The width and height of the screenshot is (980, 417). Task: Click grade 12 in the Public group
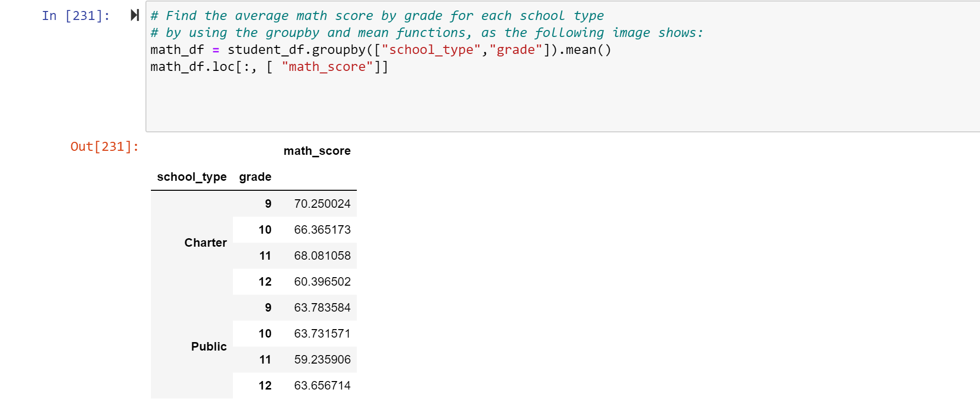[x=265, y=386]
